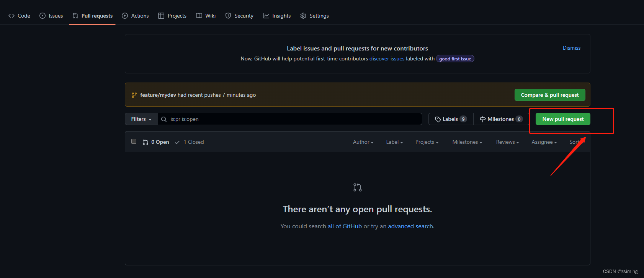The width and height of the screenshot is (644, 278).
Task: Expand the Filters dropdown
Action: point(141,119)
